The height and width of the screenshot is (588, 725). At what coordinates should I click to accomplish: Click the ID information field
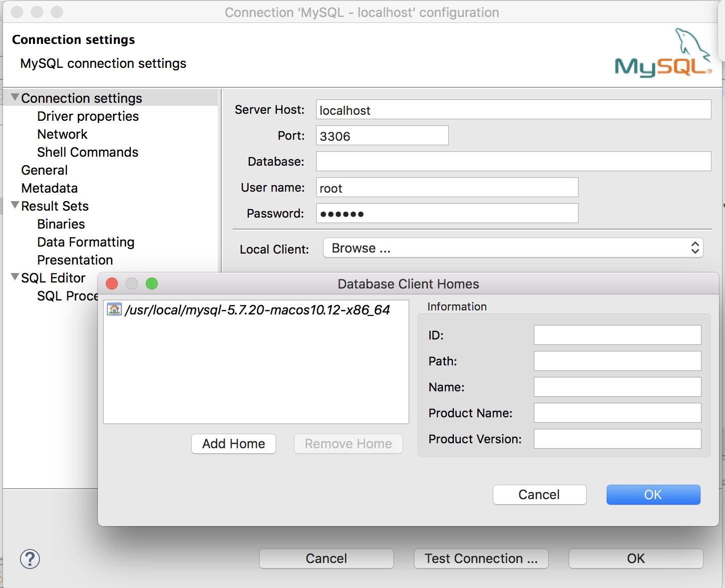click(617, 335)
